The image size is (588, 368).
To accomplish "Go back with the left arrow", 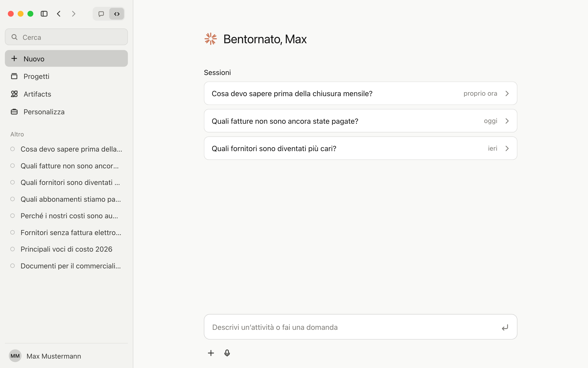I will [x=59, y=14].
